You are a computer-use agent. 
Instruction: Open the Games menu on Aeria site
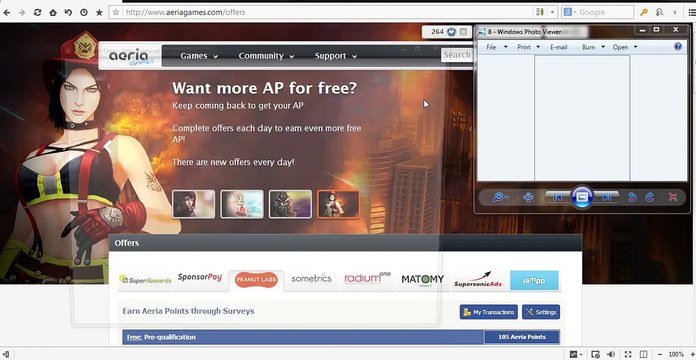coord(199,56)
